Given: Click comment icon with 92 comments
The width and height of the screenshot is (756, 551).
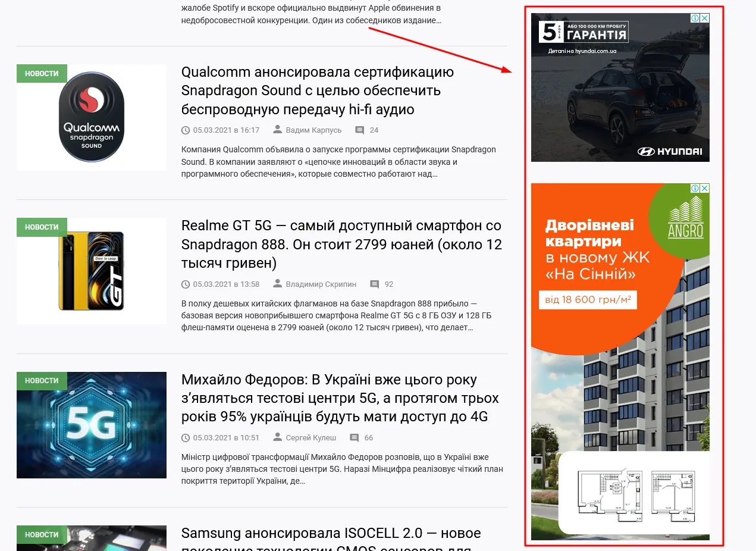Looking at the screenshot, I should (x=374, y=284).
